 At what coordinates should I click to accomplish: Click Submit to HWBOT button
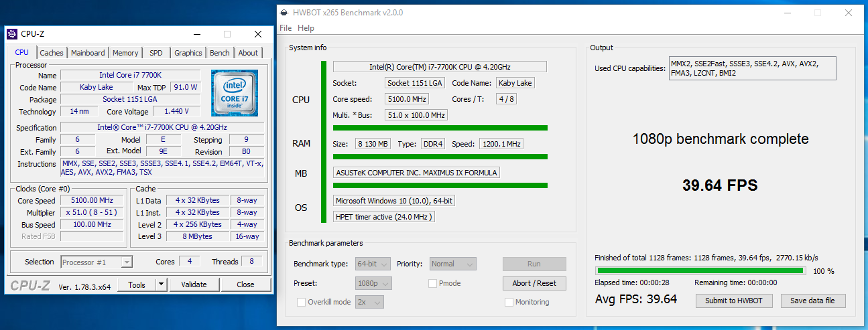(734, 301)
